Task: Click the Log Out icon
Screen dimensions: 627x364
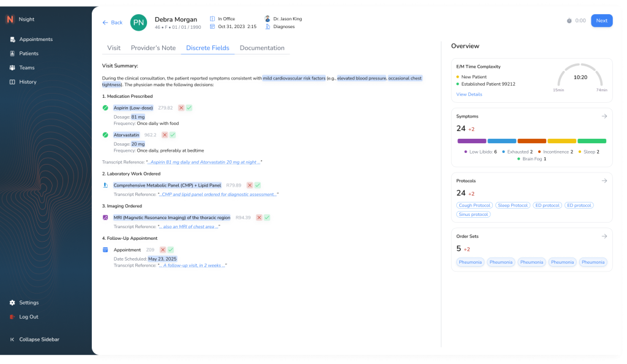Action: click(12, 317)
